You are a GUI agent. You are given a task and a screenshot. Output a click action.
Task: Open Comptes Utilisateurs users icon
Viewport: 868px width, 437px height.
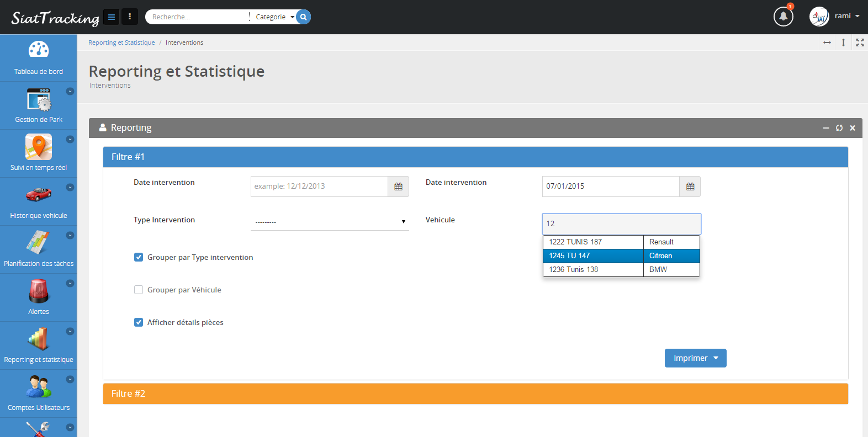pos(39,387)
